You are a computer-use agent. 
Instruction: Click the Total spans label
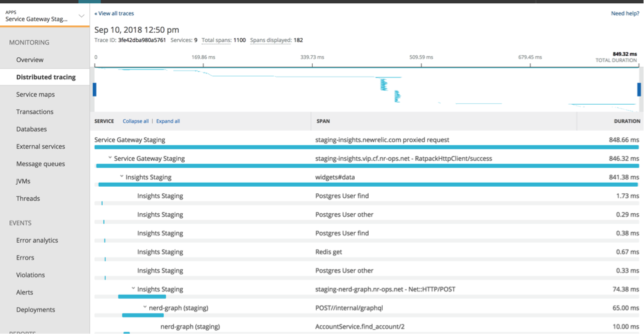coord(217,40)
